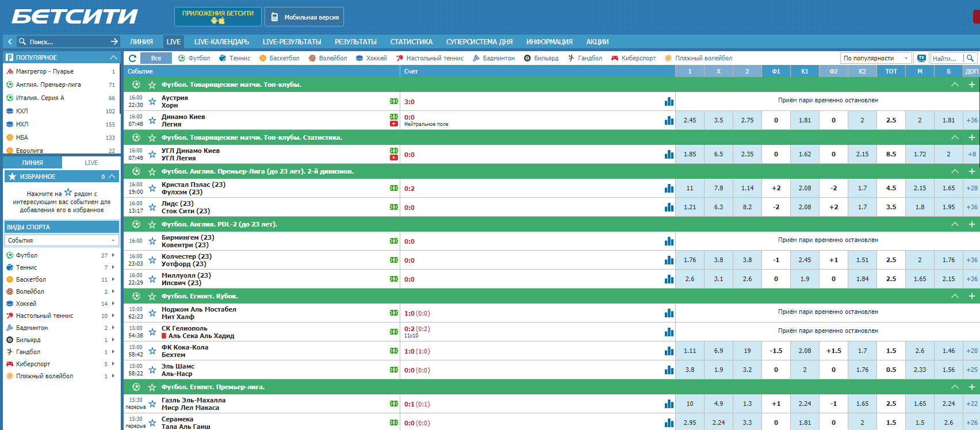This screenshot has width=980, height=430.
Task: Filter live events by Хоккей
Action: click(x=371, y=58)
